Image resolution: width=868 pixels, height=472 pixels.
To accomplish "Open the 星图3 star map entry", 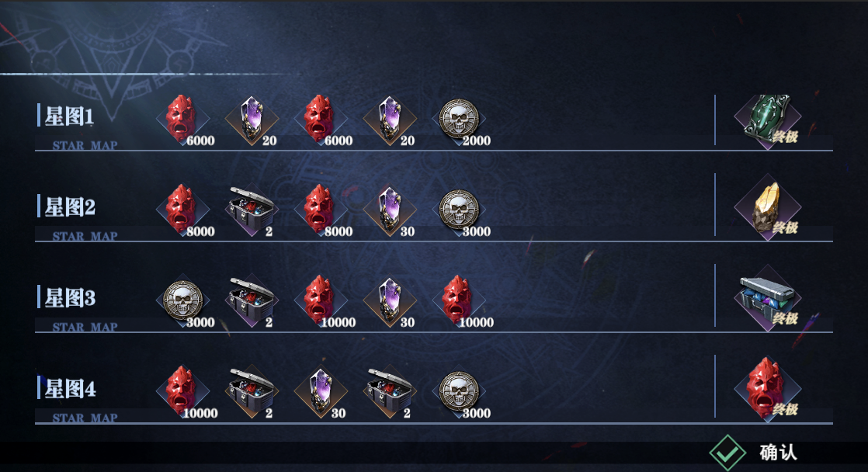I will (x=70, y=297).
